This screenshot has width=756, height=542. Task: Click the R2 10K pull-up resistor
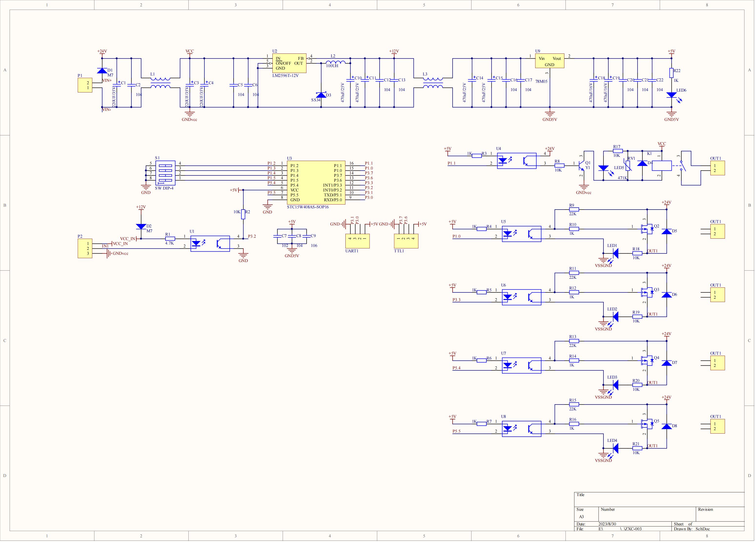(243, 214)
